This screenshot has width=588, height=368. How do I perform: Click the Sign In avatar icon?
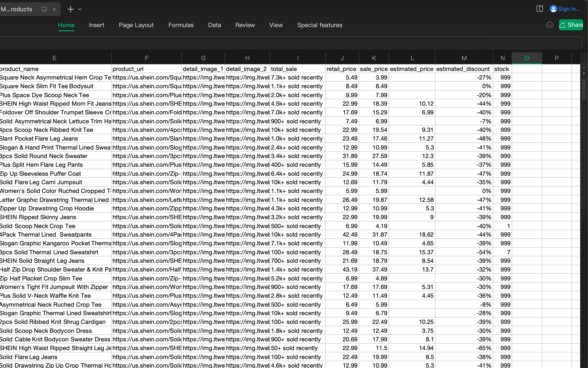coord(554,9)
